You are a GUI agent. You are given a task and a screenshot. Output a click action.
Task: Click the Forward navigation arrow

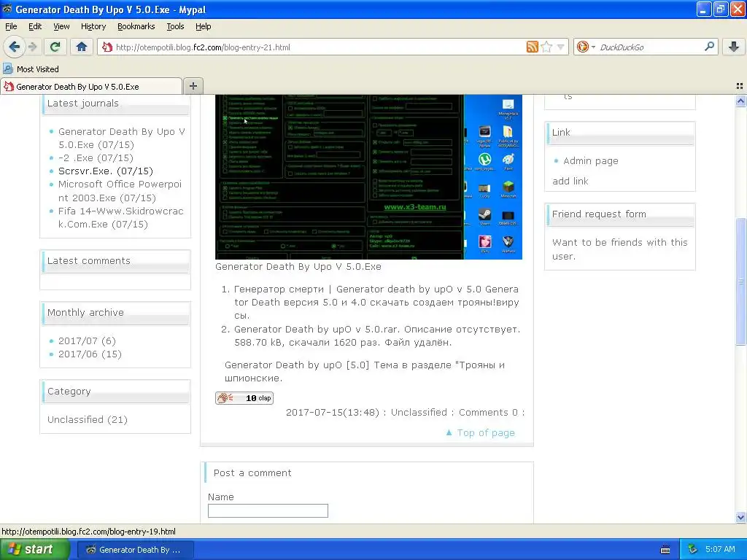tap(32, 47)
